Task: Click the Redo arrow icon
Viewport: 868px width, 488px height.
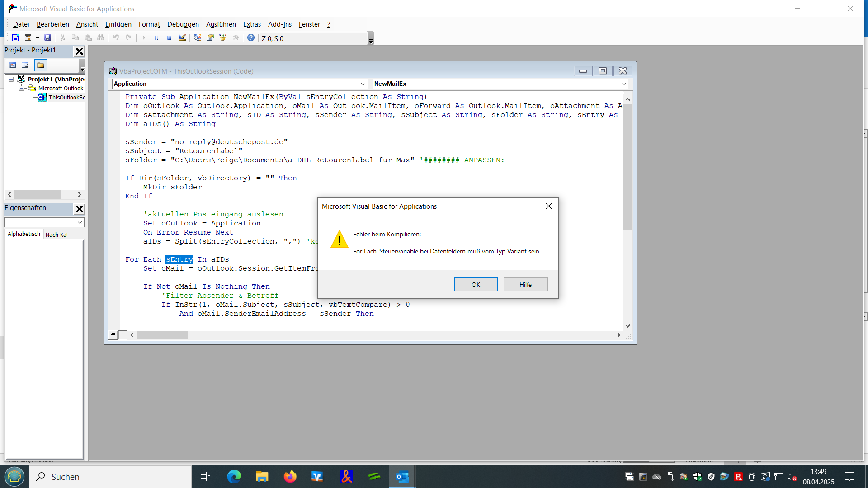Action: (x=129, y=38)
